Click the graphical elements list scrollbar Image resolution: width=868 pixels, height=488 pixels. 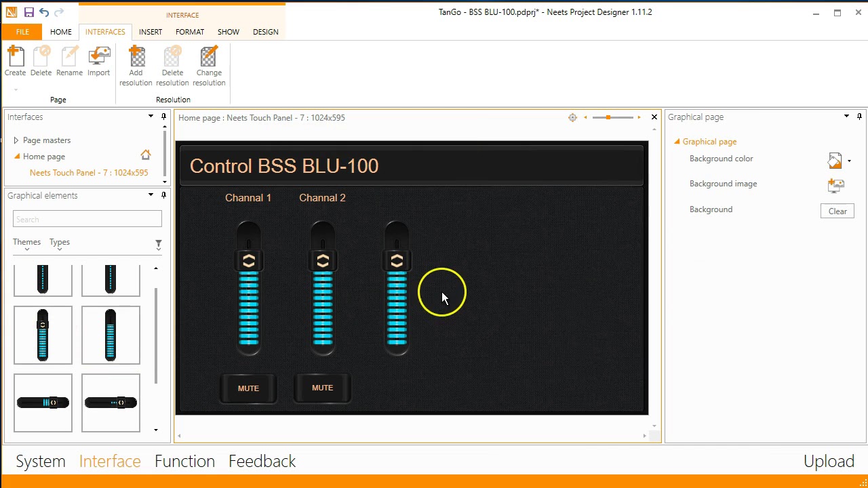coord(156,335)
